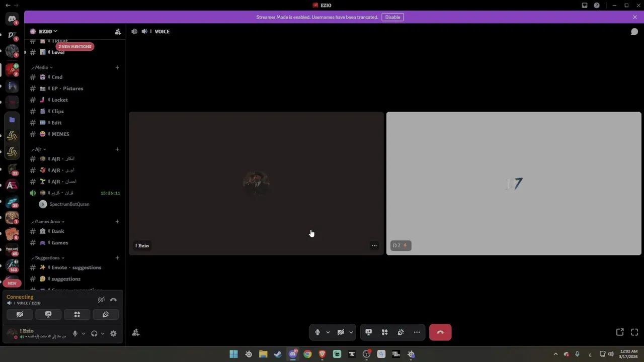
Task: Select the D7 participant tile
Action: 514,184
